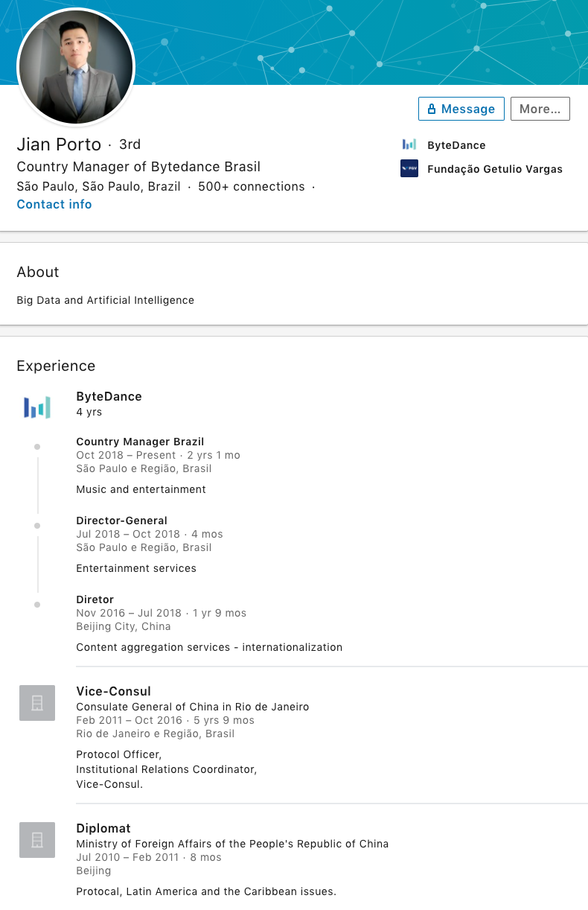Viewport: 588px width, 910px height.
Task: Select Diretor position title
Action: point(95,599)
